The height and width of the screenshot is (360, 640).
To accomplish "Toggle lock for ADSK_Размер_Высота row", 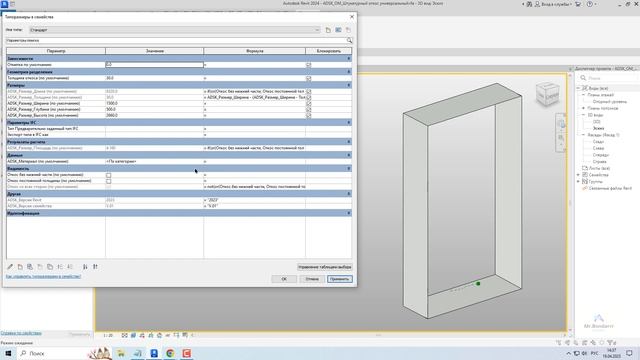I will tap(309, 116).
